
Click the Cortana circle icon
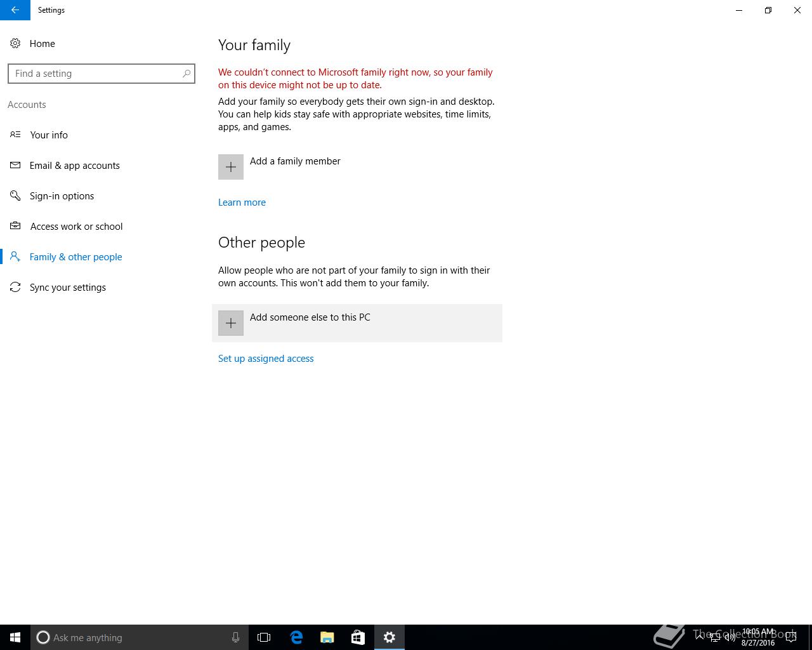pos(43,637)
